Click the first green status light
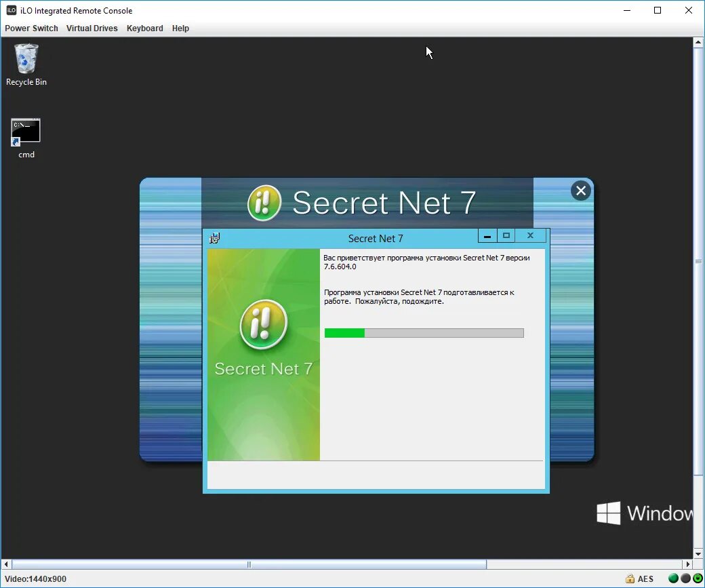The width and height of the screenshot is (705, 588). coord(674,579)
